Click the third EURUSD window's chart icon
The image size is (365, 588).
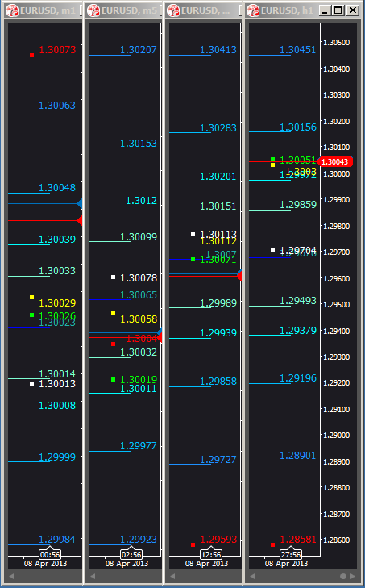[x=173, y=10]
